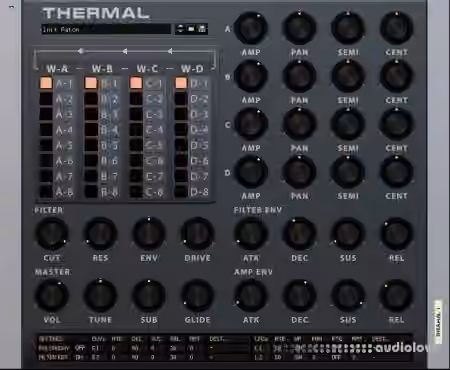Click the Amp Env DEC knob
Screen dimensions: 450x370
pyautogui.click(x=299, y=296)
